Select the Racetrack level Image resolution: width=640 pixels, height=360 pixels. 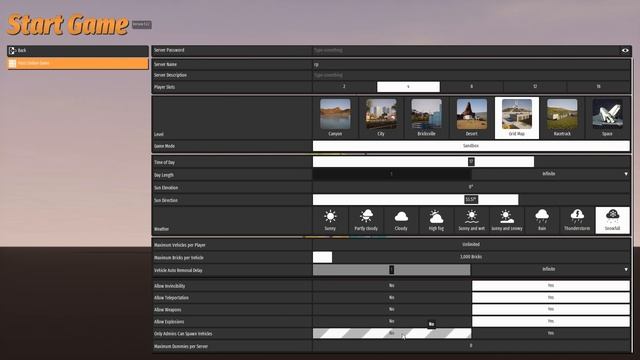(x=562, y=118)
